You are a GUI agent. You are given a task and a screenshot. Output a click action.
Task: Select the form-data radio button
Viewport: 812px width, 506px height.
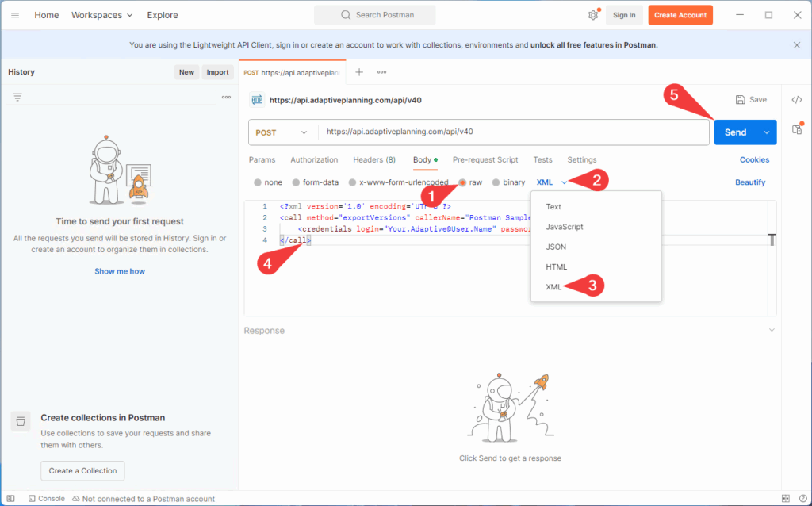point(297,182)
